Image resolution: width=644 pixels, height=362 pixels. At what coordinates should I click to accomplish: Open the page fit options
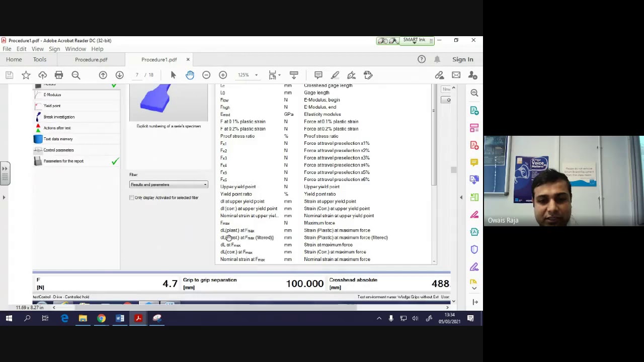point(274,75)
